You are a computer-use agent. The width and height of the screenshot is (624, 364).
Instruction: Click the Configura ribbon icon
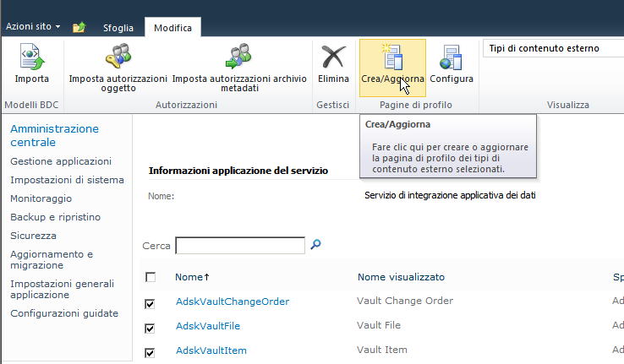(x=451, y=57)
